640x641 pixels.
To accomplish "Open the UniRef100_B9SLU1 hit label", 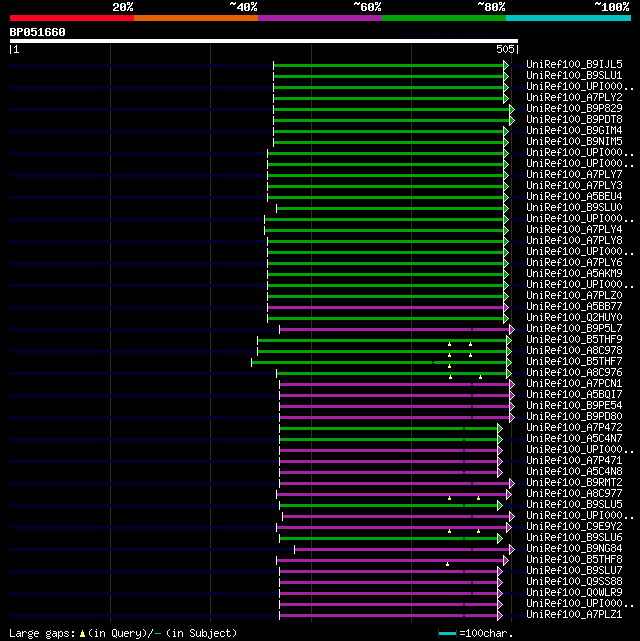I will point(574,76).
